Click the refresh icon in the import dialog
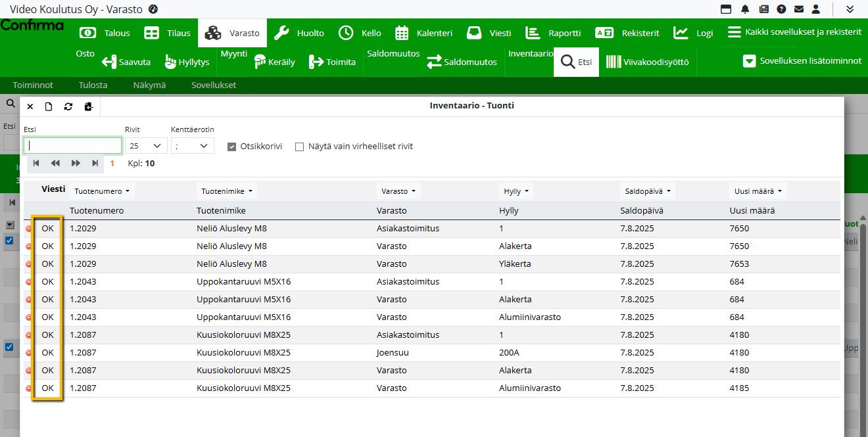The height and width of the screenshot is (437, 868). [68, 106]
